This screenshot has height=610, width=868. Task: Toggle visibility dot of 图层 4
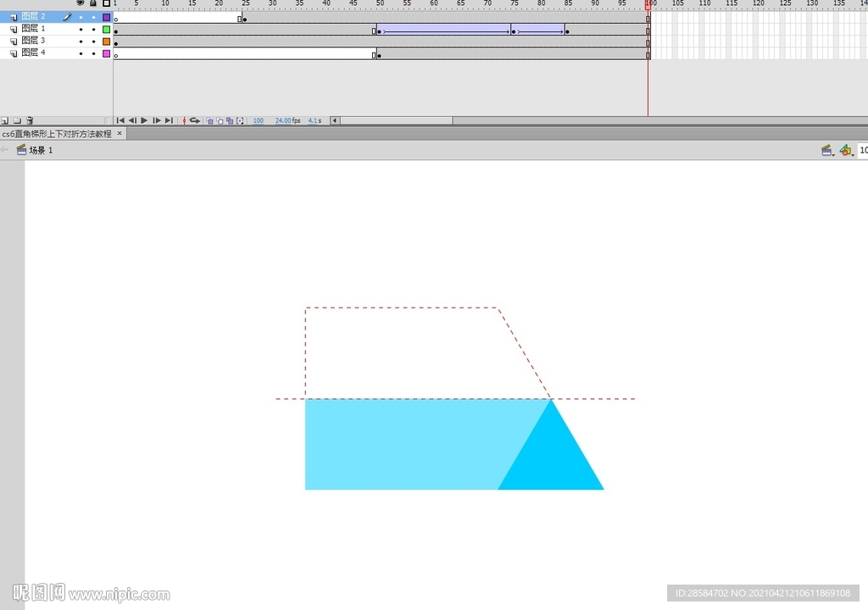tap(81, 53)
